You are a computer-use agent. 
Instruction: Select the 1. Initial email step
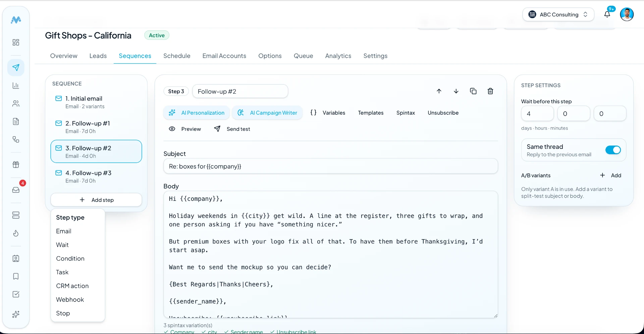coord(96,102)
